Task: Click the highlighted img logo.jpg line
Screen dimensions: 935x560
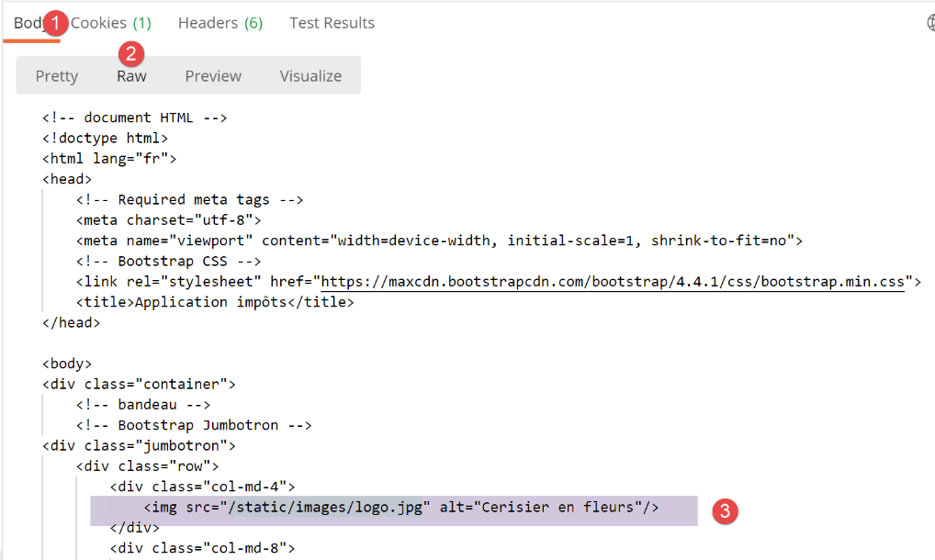Action: pos(401,507)
